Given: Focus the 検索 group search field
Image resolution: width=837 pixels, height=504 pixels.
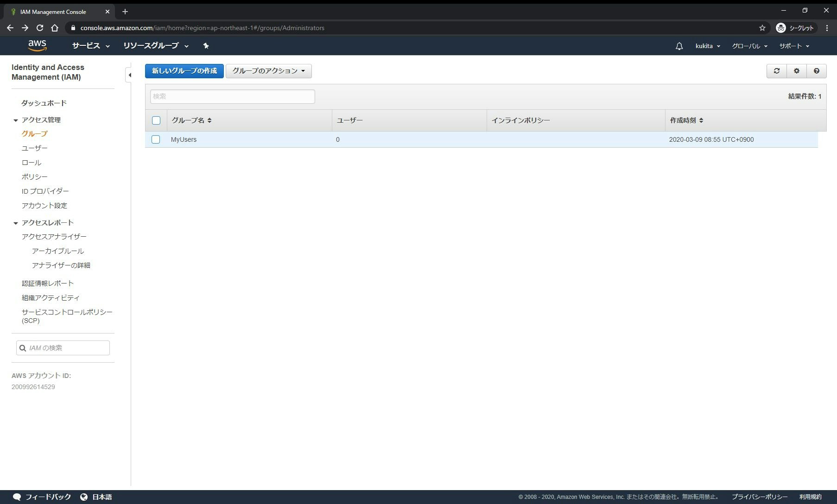Looking at the screenshot, I should (x=233, y=96).
